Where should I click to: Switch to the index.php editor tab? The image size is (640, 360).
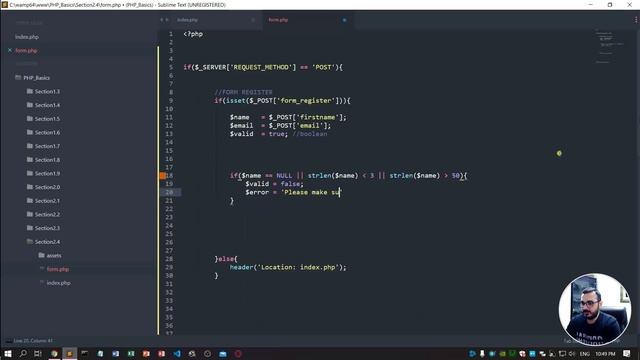tap(187, 20)
